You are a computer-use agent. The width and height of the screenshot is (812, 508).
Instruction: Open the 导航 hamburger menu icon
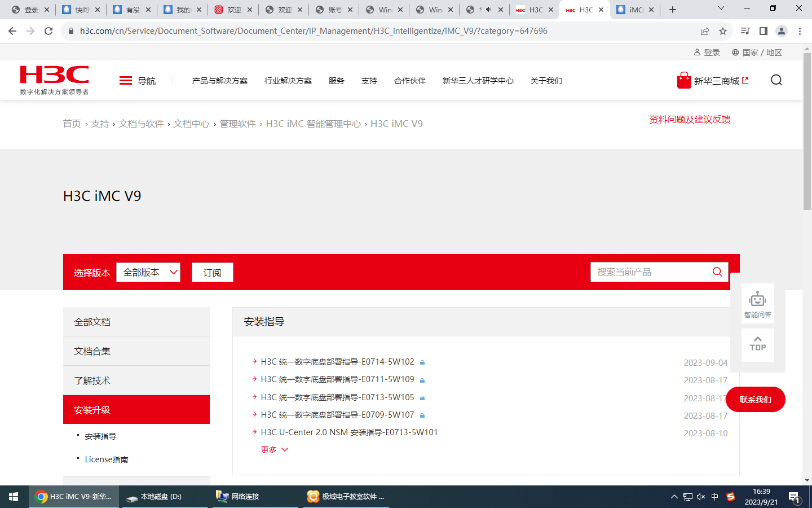coord(125,81)
